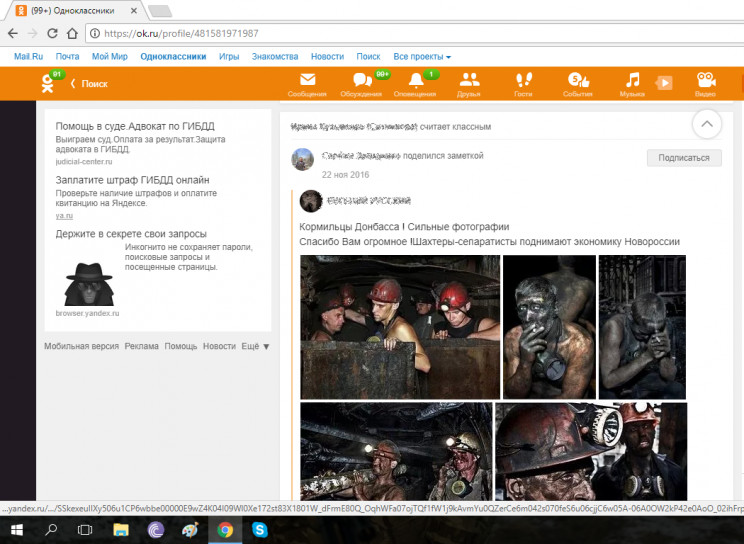Open File Explorer from taskbar
The image size is (744, 544).
(121, 530)
